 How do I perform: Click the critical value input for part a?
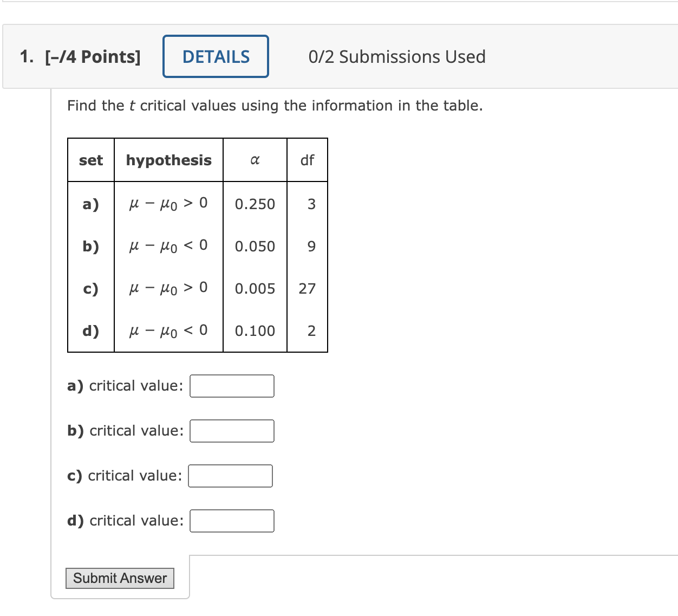coord(231,386)
